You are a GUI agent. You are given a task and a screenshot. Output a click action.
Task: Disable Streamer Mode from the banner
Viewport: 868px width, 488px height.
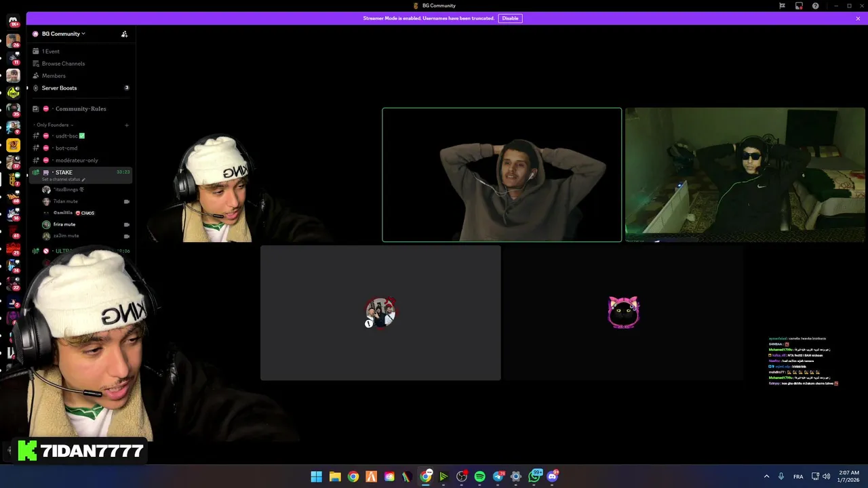pos(510,18)
